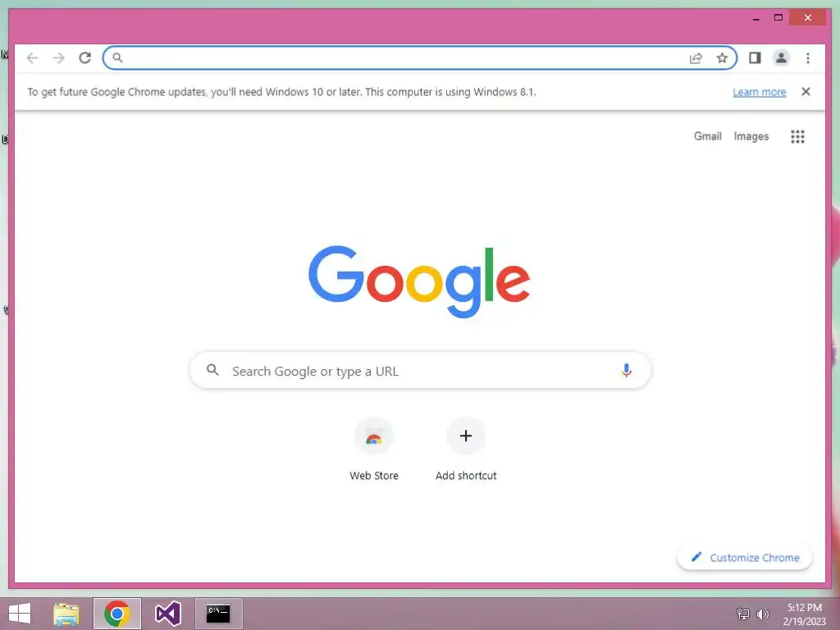Open File Explorer from taskbar

point(66,614)
